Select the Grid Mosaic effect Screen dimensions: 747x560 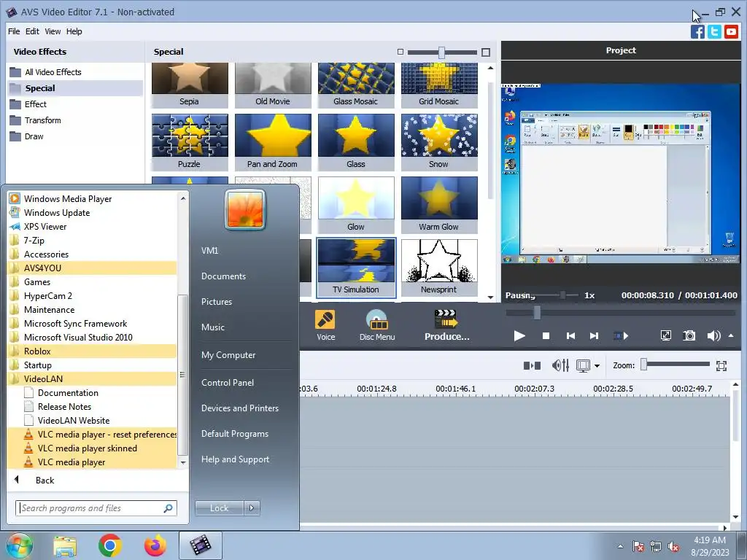(x=438, y=85)
